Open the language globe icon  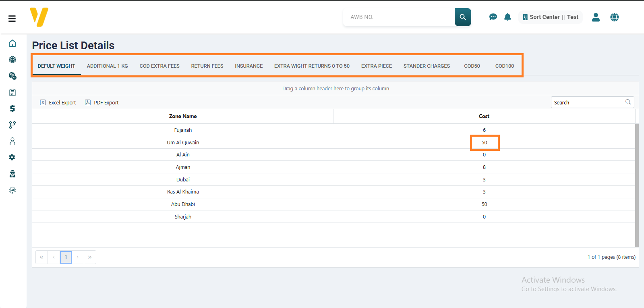[614, 17]
